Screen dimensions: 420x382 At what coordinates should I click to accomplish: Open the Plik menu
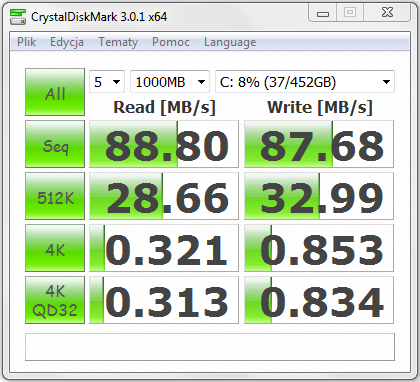[x=26, y=42]
